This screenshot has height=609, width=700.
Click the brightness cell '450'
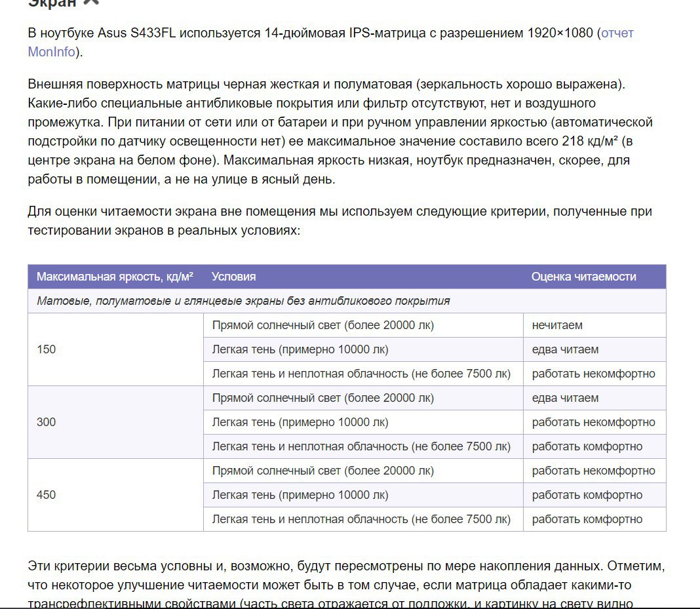tap(115, 495)
